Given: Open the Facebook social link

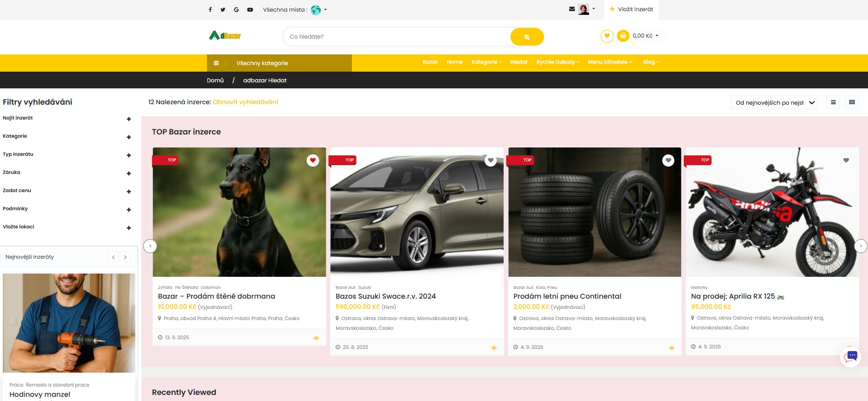Looking at the screenshot, I should coord(210,10).
